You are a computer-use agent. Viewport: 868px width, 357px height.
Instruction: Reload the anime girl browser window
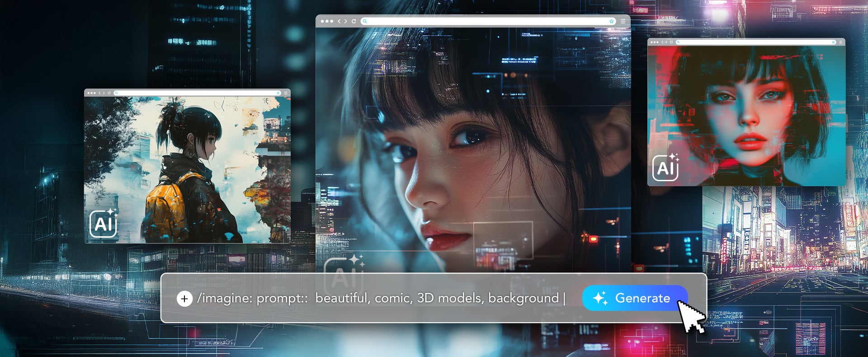pyautogui.click(x=109, y=93)
